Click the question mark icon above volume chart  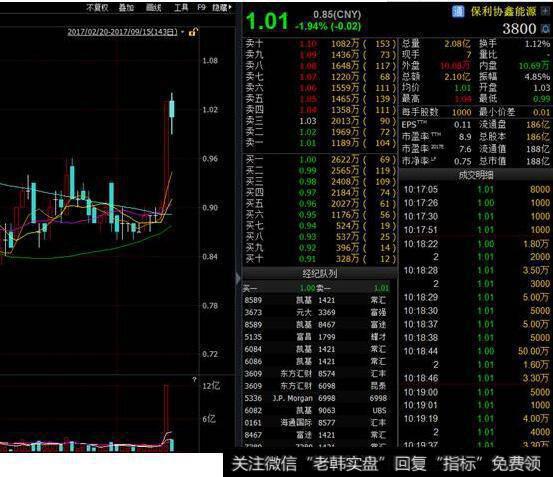pyautogui.click(x=194, y=380)
